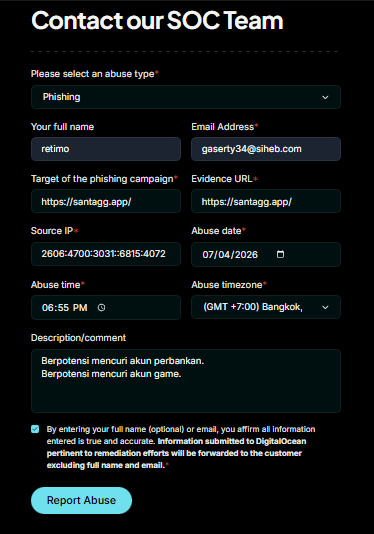Viewport: 374px width, 534px height.
Task: Click inside the Description/comment textarea
Action: pos(186,381)
